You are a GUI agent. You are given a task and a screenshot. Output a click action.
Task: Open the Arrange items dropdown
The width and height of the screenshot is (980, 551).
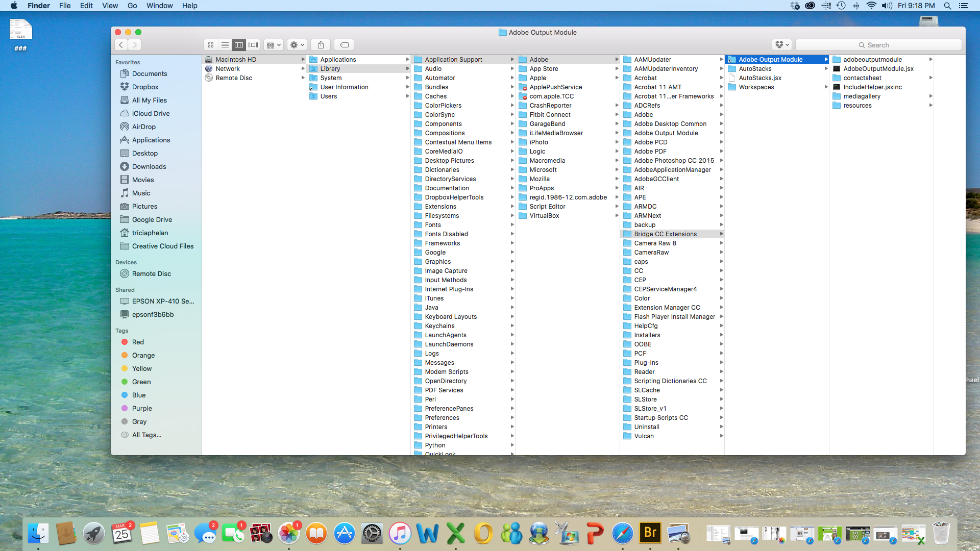coord(274,45)
